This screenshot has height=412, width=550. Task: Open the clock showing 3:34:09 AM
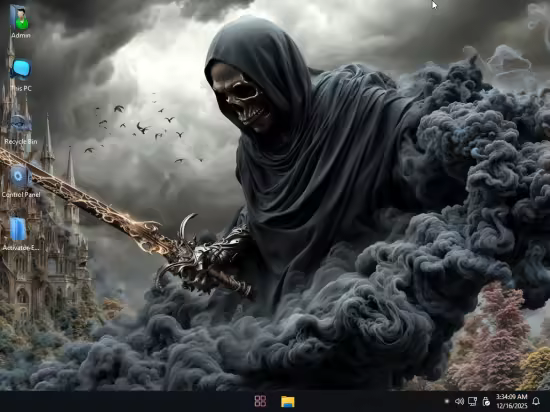(511, 401)
